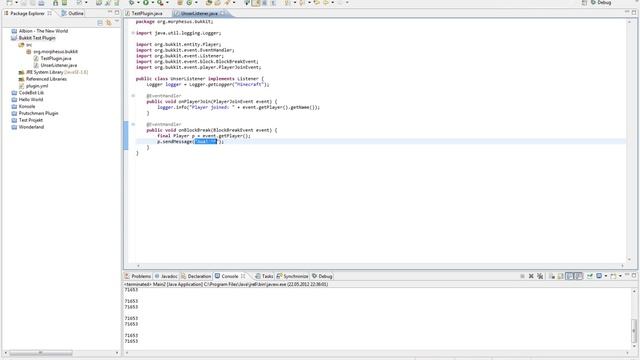The height and width of the screenshot is (360, 640).
Task: Select the src folder in the tree
Action: 25,45
